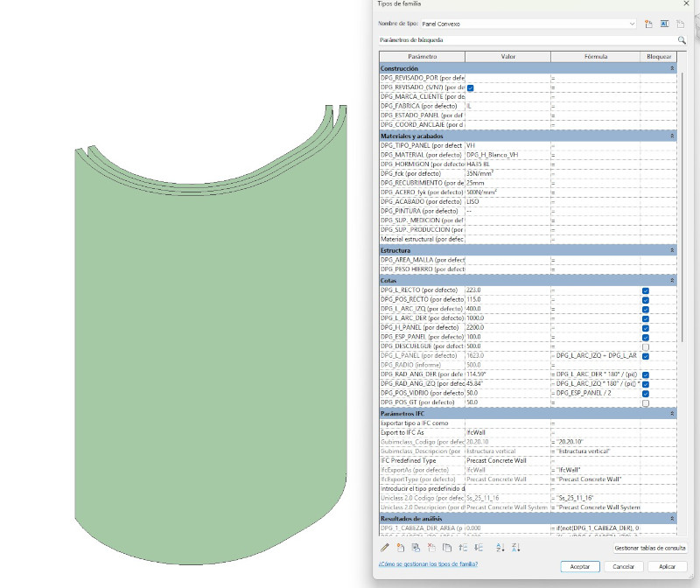Open the Nombre de tipo dropdown
Viewport: 700px width, 588px height.
coord(632,24)
